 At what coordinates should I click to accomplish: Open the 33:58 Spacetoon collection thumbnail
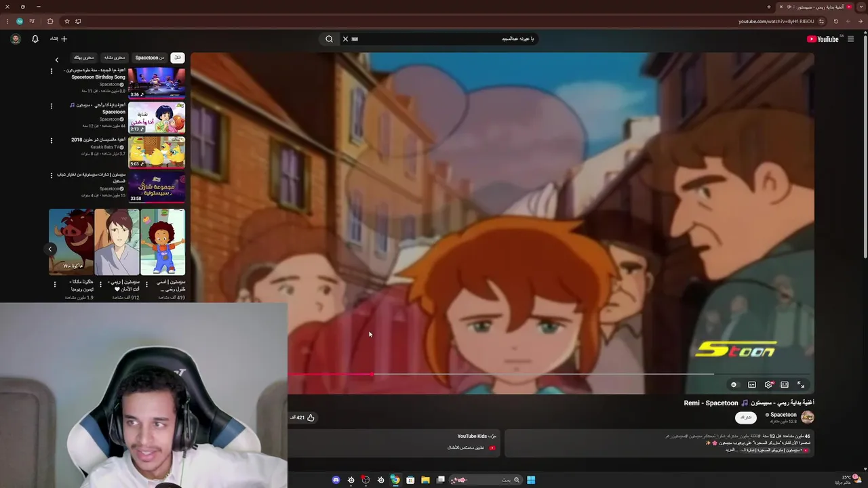[157, 186]
